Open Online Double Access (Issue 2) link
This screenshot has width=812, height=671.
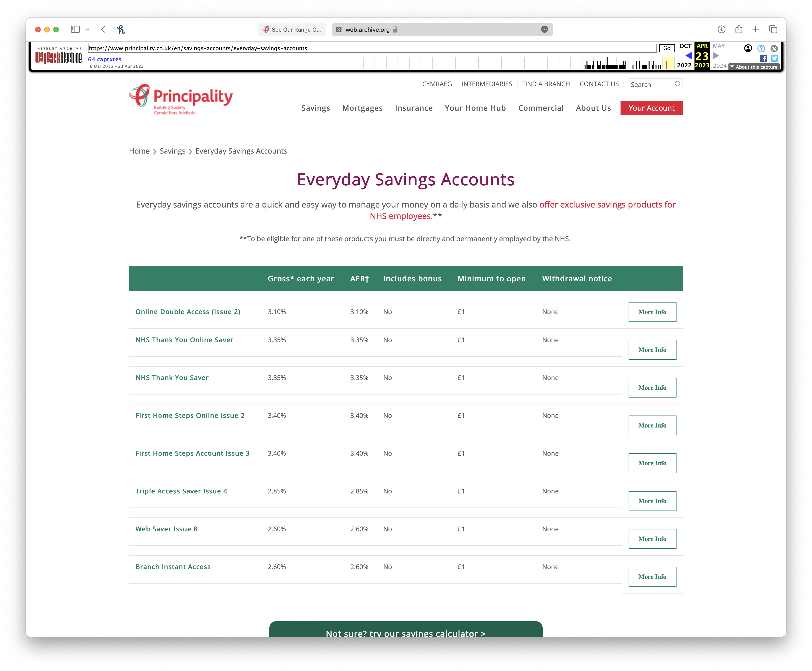pos(188,312)
